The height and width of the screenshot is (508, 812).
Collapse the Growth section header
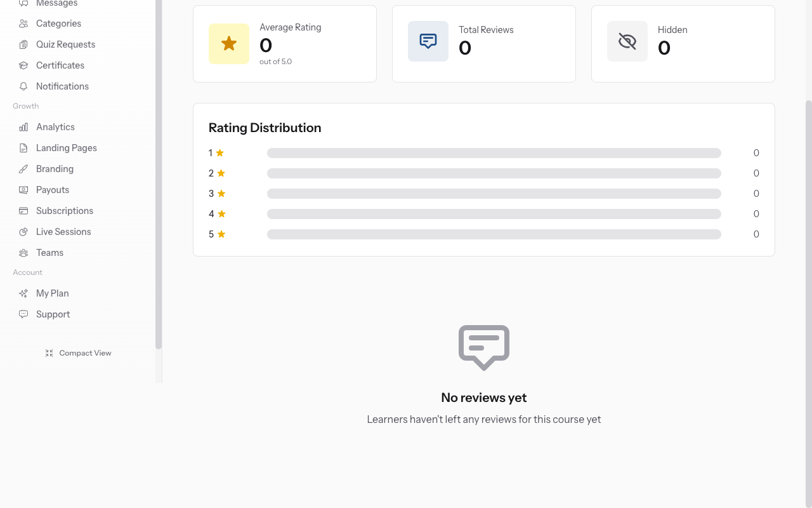tap(25, 105)
